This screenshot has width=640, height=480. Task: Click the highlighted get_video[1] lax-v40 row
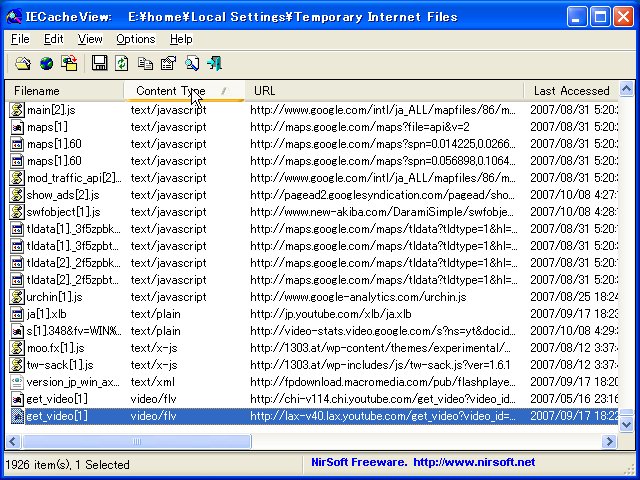click(313, 416)
